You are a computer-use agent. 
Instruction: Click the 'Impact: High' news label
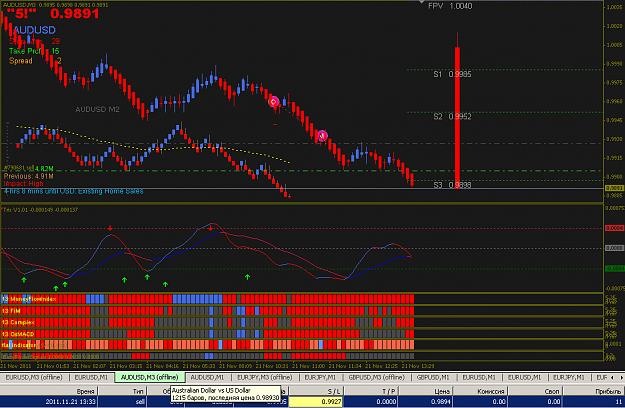[x=23, y=184]
